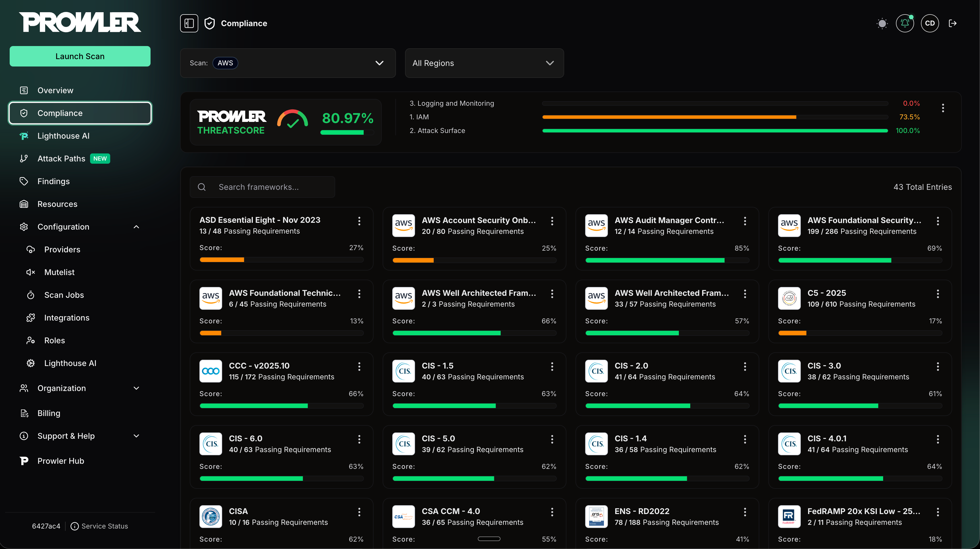
Task: Click the 6427ac4 version text
Action: click(46, 526)
